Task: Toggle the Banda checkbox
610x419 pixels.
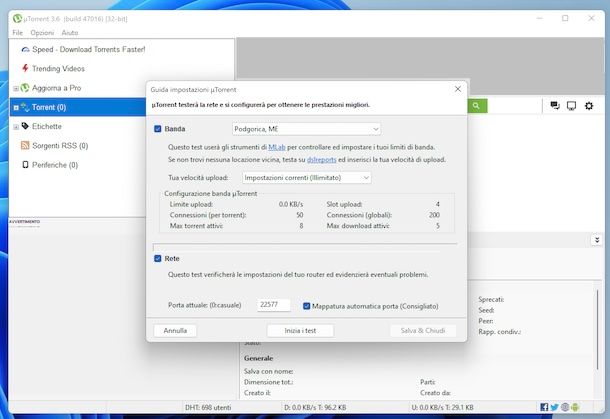Action: pyautogui.click(x=158, y=129)
